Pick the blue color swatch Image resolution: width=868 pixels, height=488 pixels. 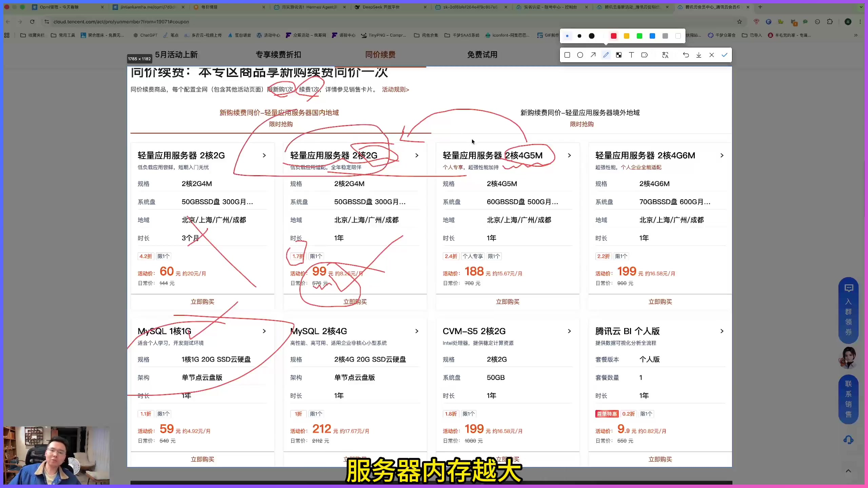(x=652, y=36)
